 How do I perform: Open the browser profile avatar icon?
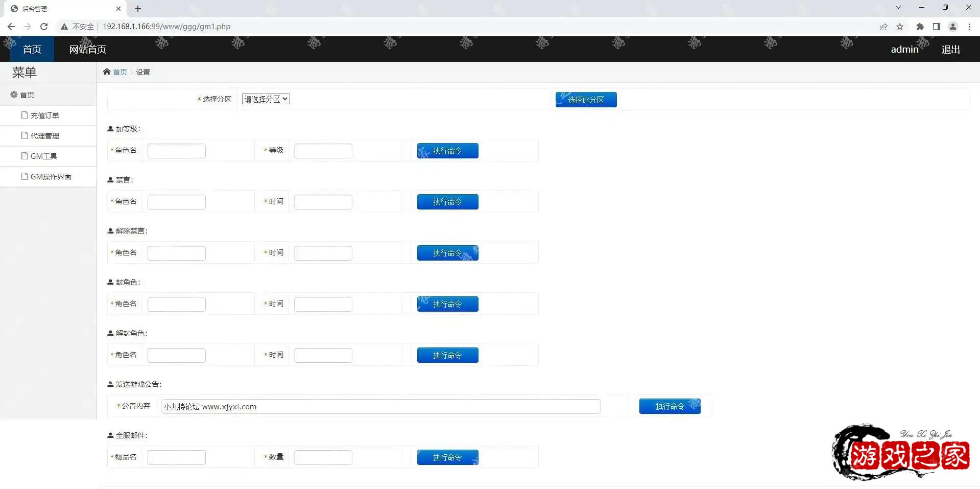pos(952,27)
